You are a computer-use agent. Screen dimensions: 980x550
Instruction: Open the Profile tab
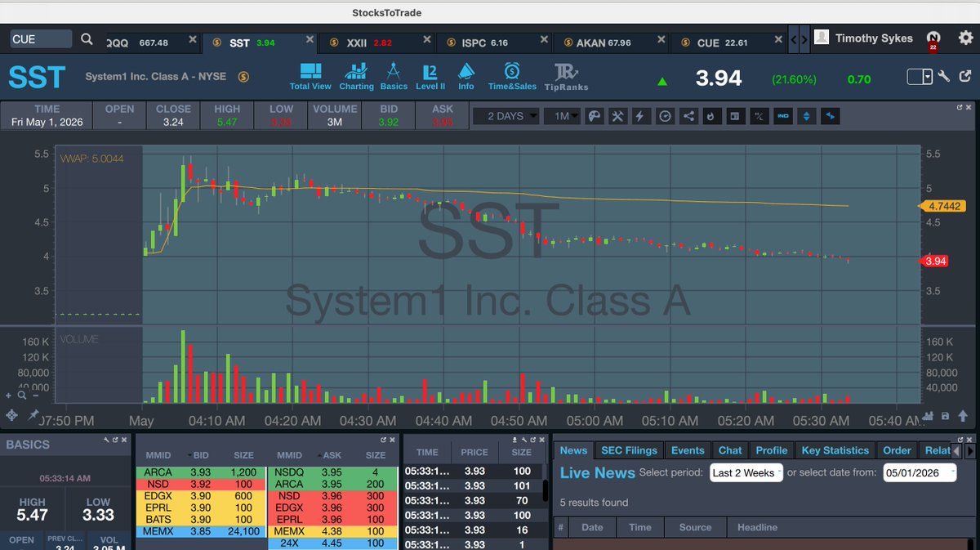[772, 450]
